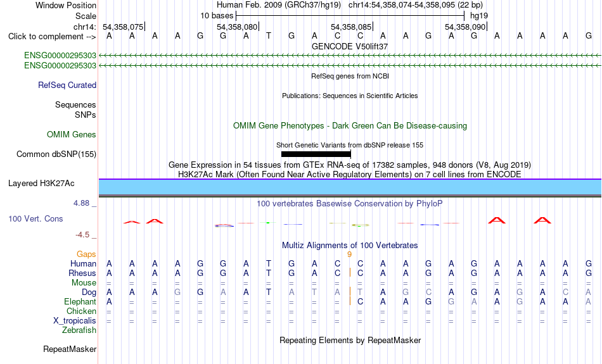602x364 pixels.
Task: Select the Chicken alignment row label
Action: click(81, 311)
